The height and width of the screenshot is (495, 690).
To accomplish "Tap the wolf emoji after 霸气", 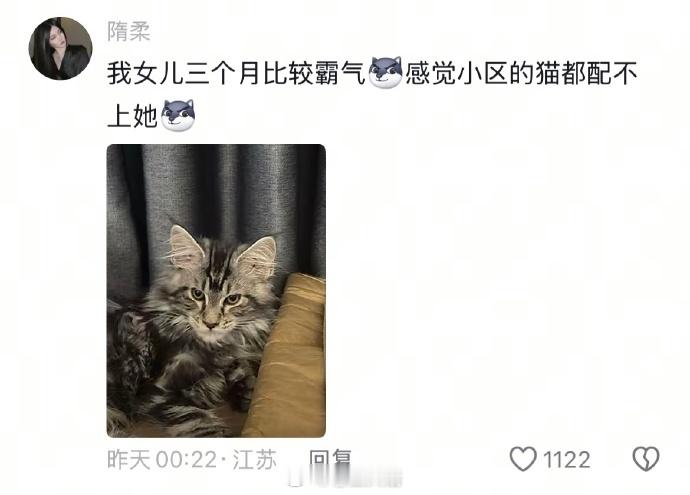I will click(385, 73).
